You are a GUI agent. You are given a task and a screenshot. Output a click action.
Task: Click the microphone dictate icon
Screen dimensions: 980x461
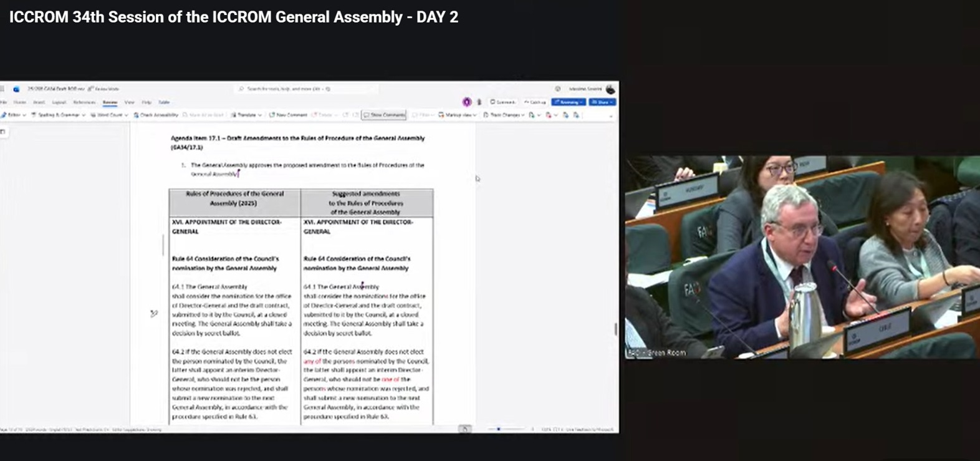click(479, 102)
